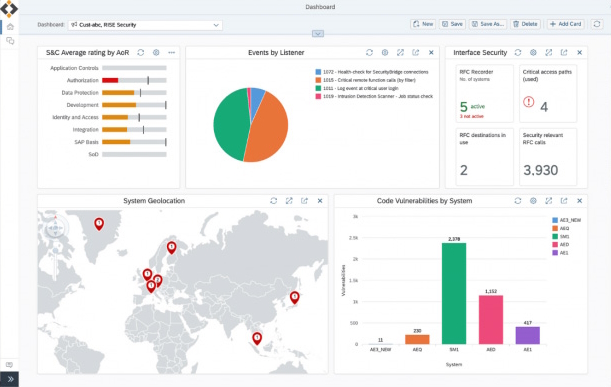Expand the left sidebar with double-arrow button
This screenshot has width=611, height=387.
10,379
